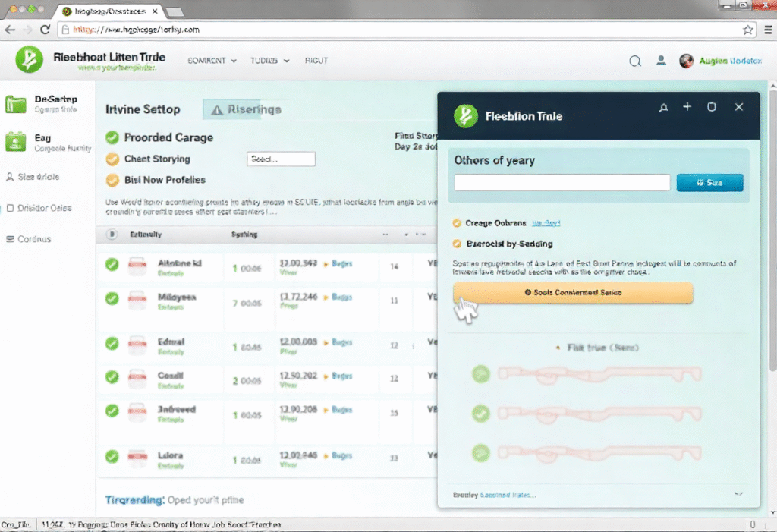Click the blue Size button
777x532 pixels.
[x=709, y=182]
